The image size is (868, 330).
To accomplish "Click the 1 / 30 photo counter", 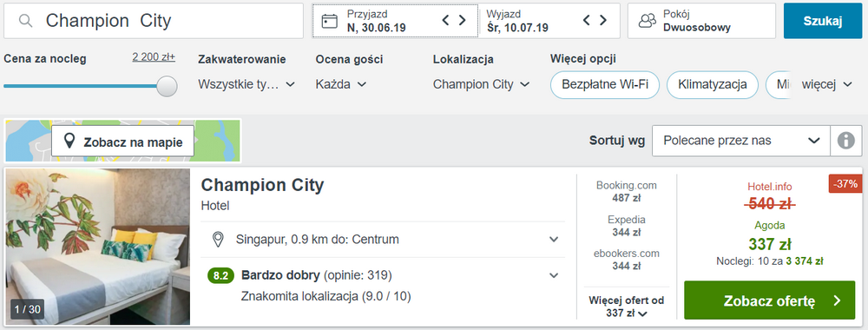I will [x=27, y=309].
